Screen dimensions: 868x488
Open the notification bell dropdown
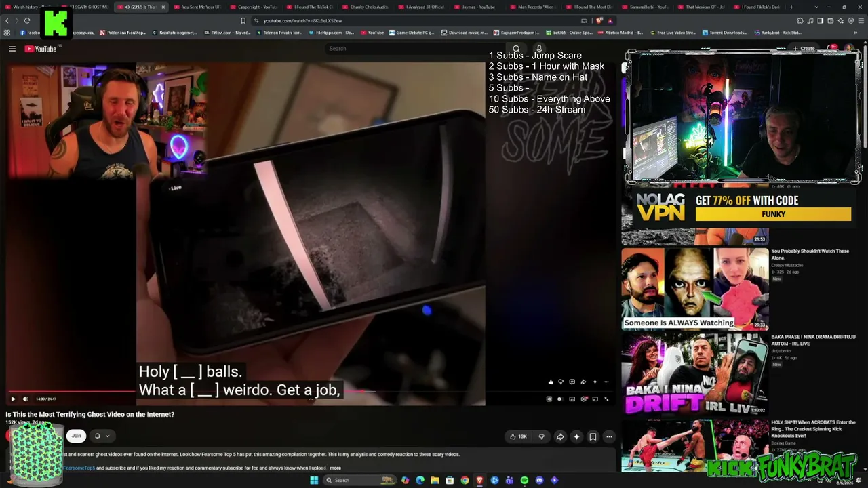102,436
